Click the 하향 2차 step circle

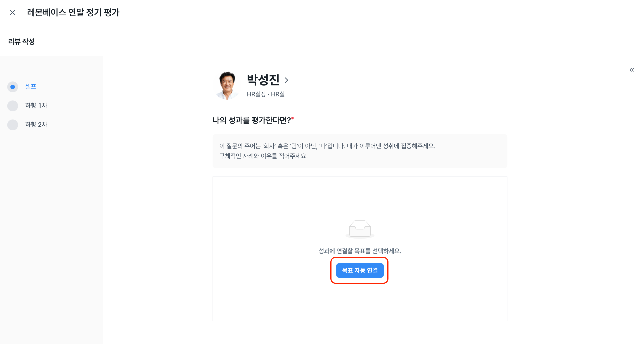coord(12,125)
